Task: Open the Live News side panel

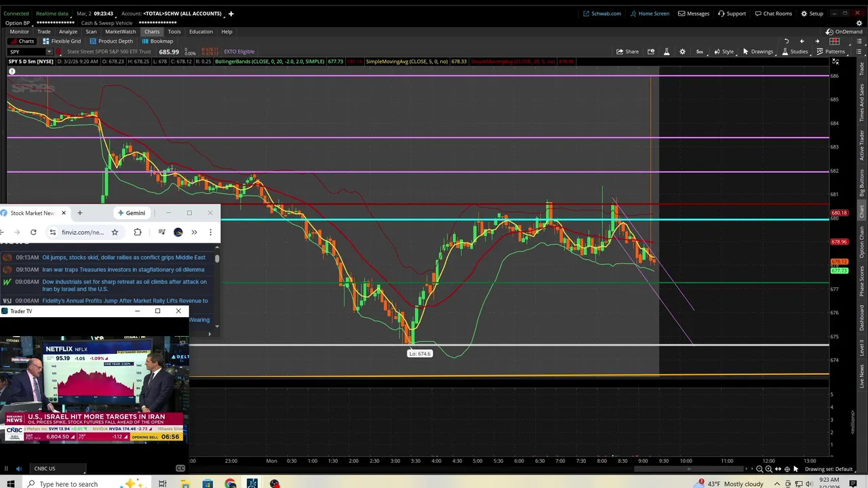Action: click(862, 377)
